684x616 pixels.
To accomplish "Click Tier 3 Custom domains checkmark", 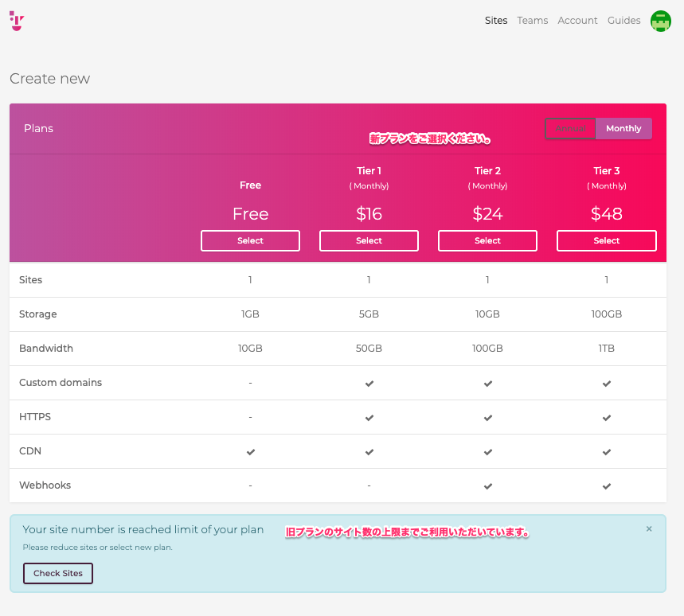I will coord(606,384).
